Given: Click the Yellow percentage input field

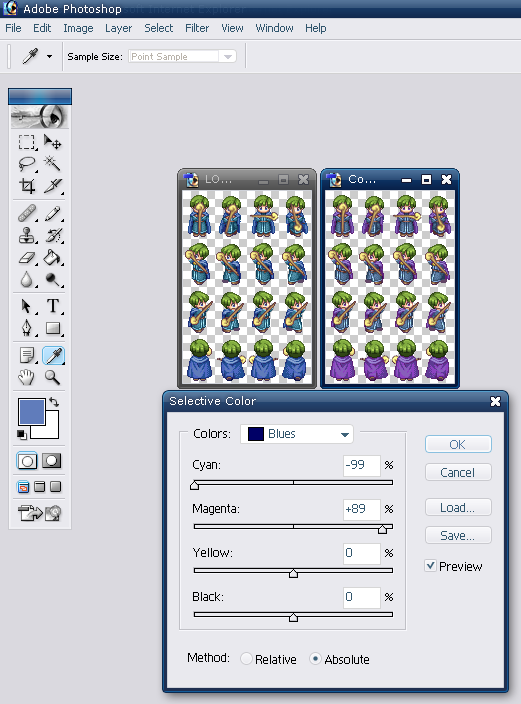Looking at the screenshot, I should [x=362, y=553].
